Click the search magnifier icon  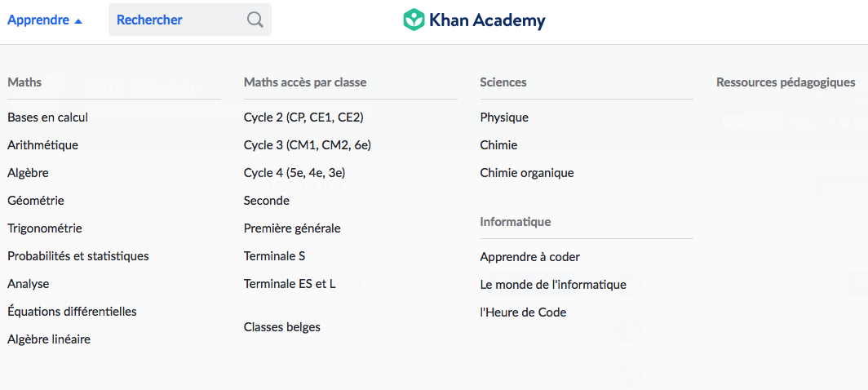pos(255,20)
